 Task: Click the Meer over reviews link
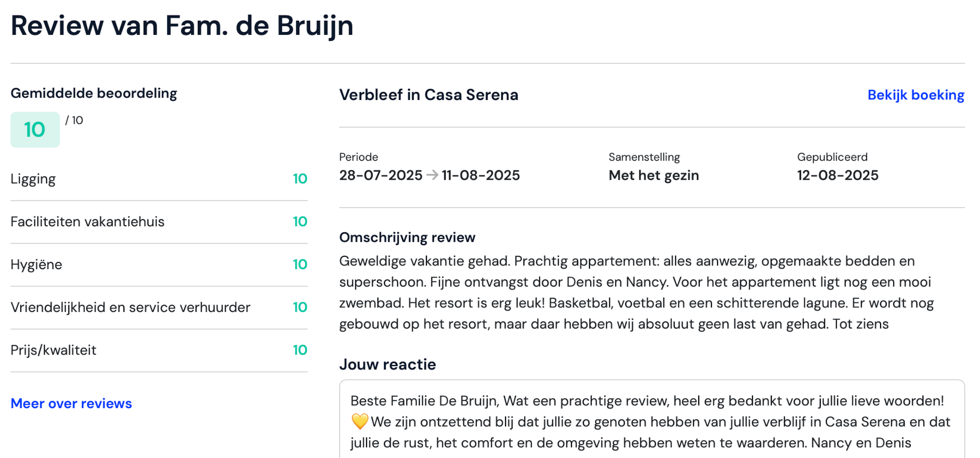tap(71, 403)
